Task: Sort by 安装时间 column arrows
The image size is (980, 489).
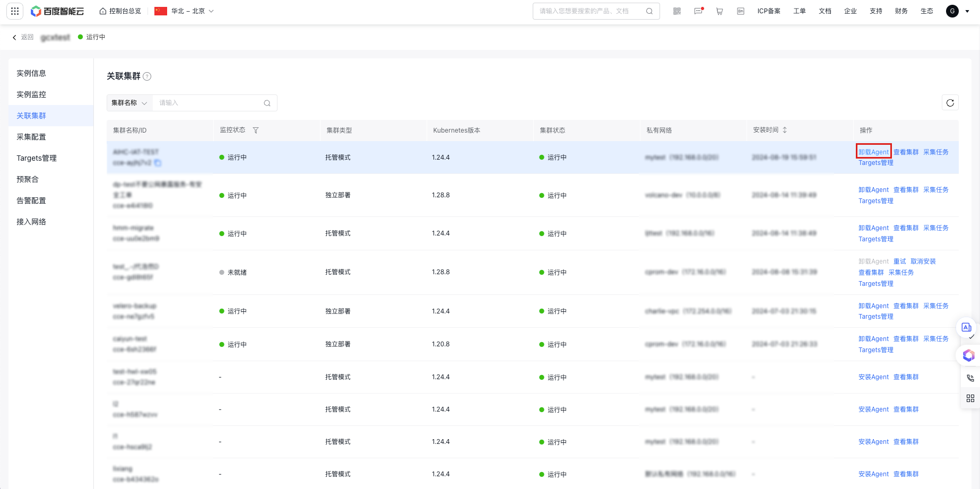Action: [x=785, y=130]
